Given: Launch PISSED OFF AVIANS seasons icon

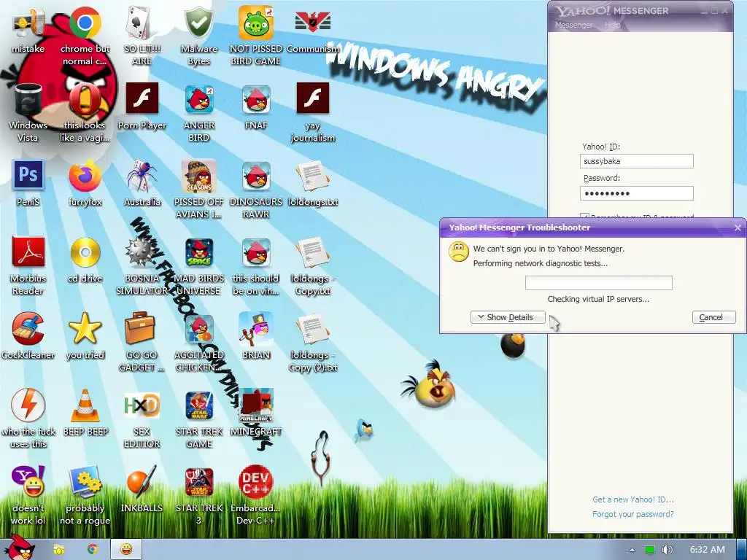Looking at the screenshot, I should point(199,175).
